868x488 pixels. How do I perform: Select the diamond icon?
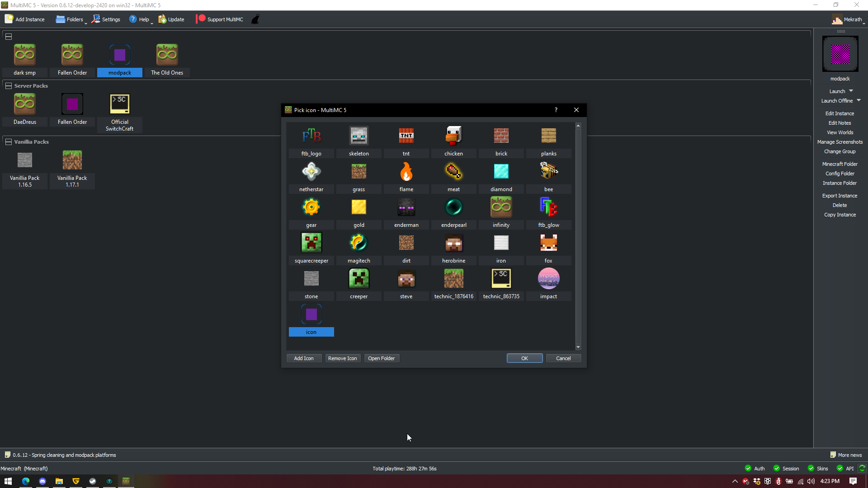501,171
